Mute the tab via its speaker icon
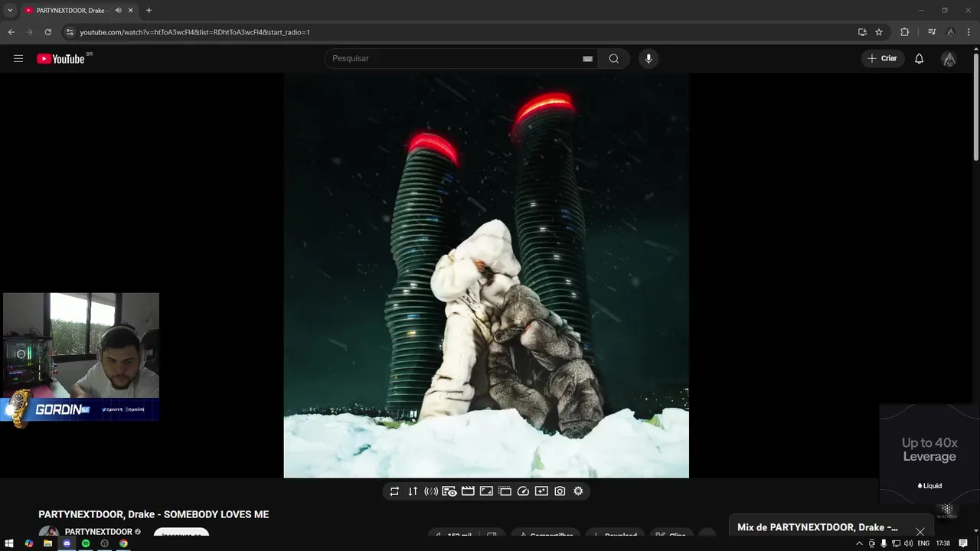 118,11
